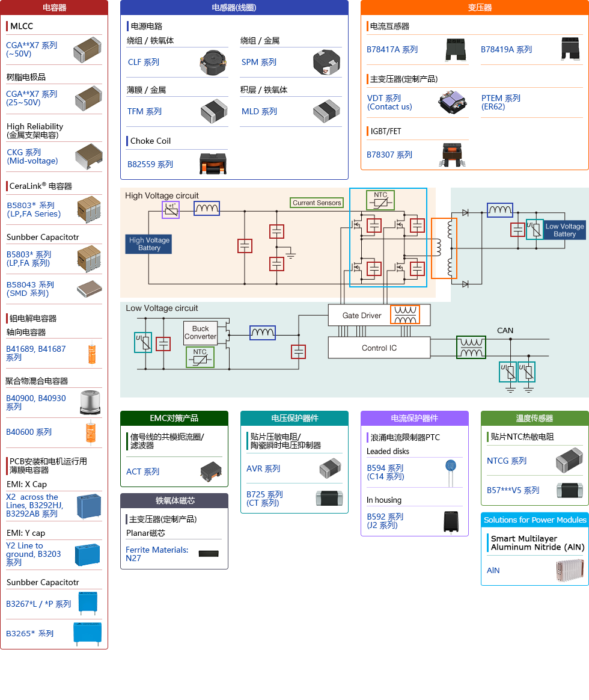
Task: Click the CLF series inductor image
Action: 213,63
